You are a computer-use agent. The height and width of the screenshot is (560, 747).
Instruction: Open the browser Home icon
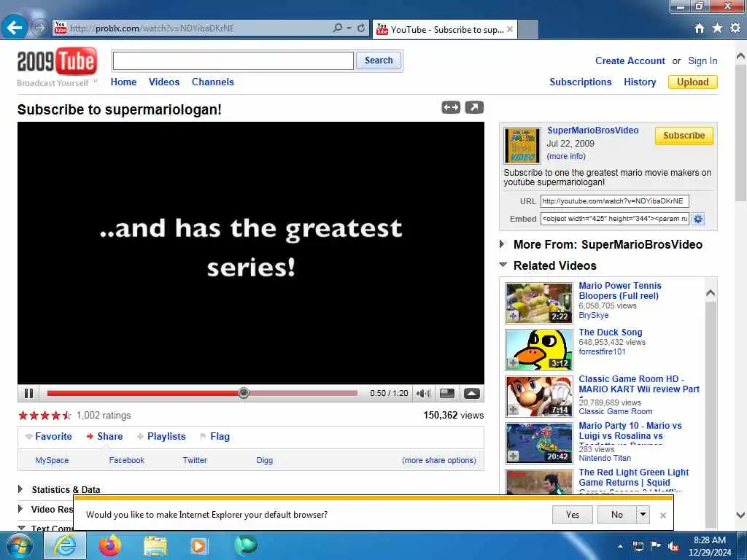tap(699, 28)
